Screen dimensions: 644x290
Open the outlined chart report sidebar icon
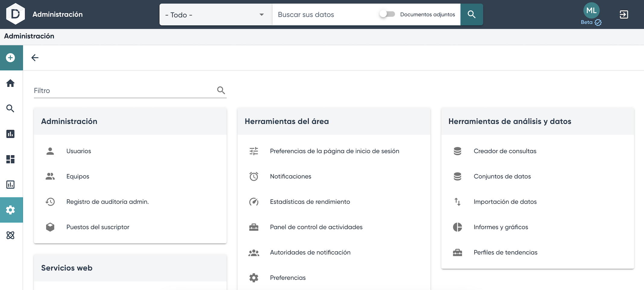(x=11, y=184)
